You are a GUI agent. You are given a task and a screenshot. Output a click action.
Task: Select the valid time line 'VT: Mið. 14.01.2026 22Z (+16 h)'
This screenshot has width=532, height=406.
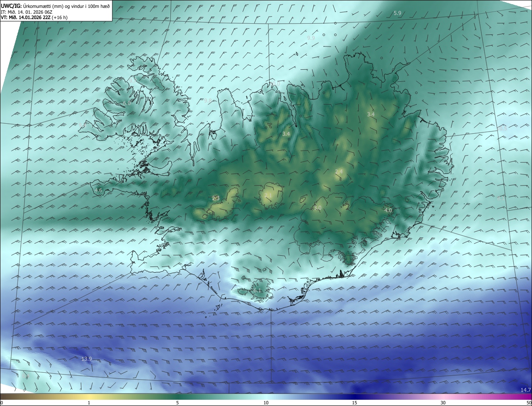coord(34,17)
